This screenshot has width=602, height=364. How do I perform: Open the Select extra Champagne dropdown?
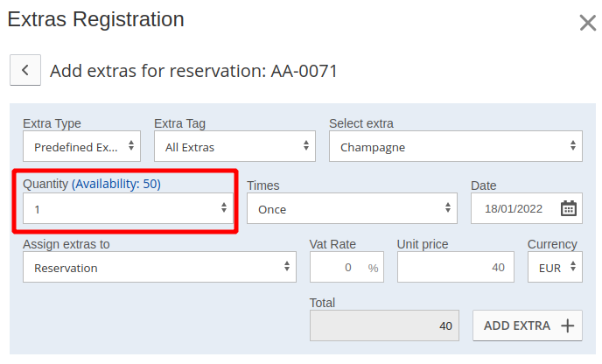(x=455, y=147)
